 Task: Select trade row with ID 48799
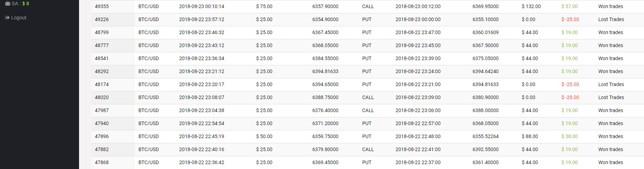coord(102,32)
